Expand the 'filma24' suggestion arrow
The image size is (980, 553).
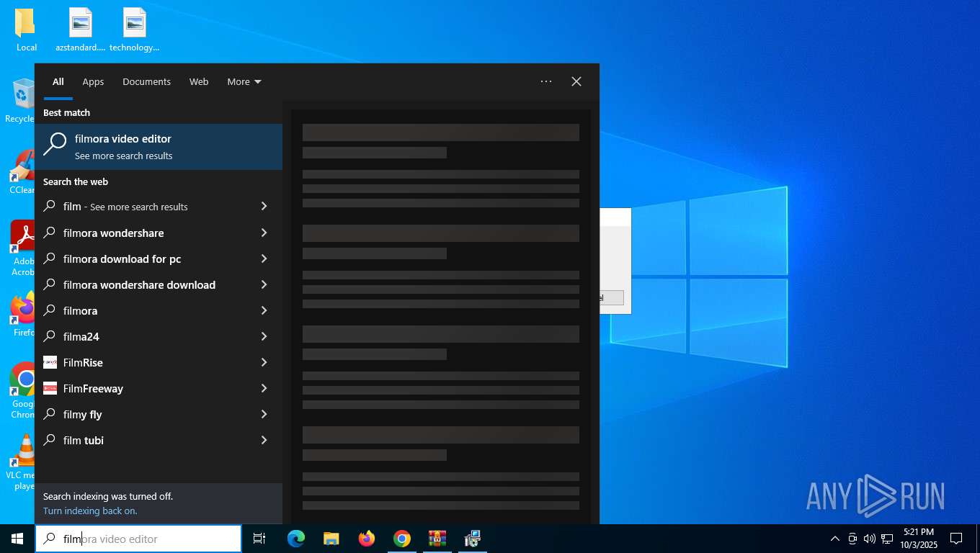pyautogui.click(x=264, y=336)
